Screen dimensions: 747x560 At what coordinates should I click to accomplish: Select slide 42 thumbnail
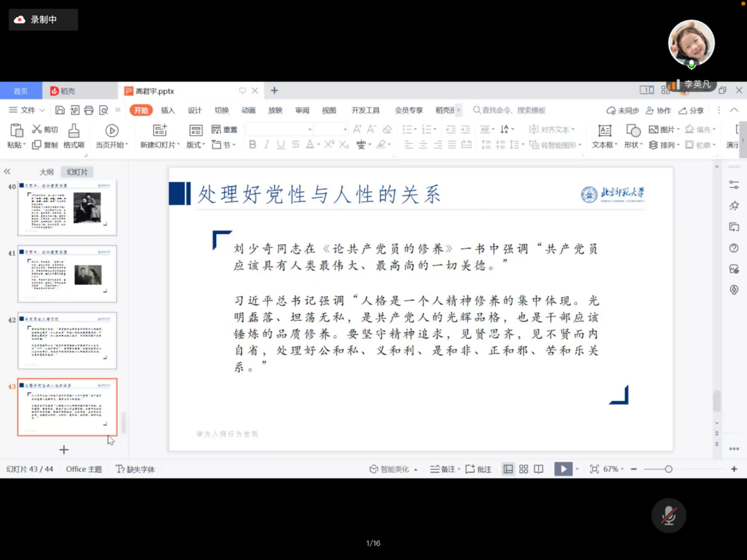pyautogui.click(x=67, y=340)
